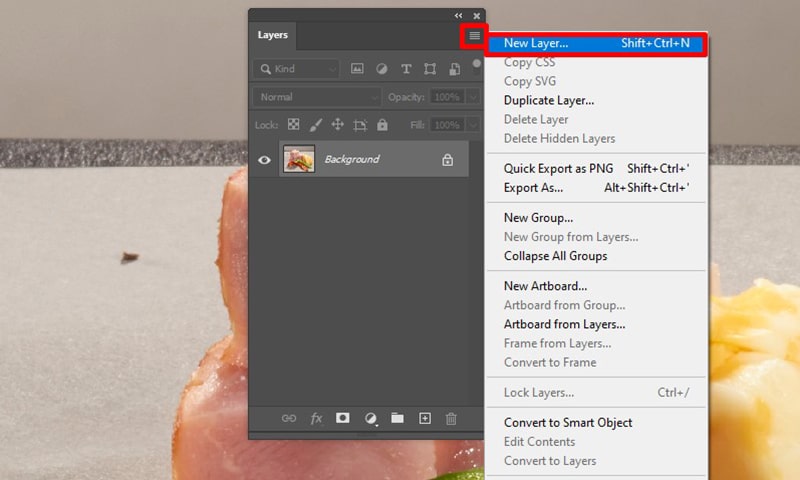Toggle lock all padlock icon
Viewport: 800px width, 480px height.
tap(382, 124)
